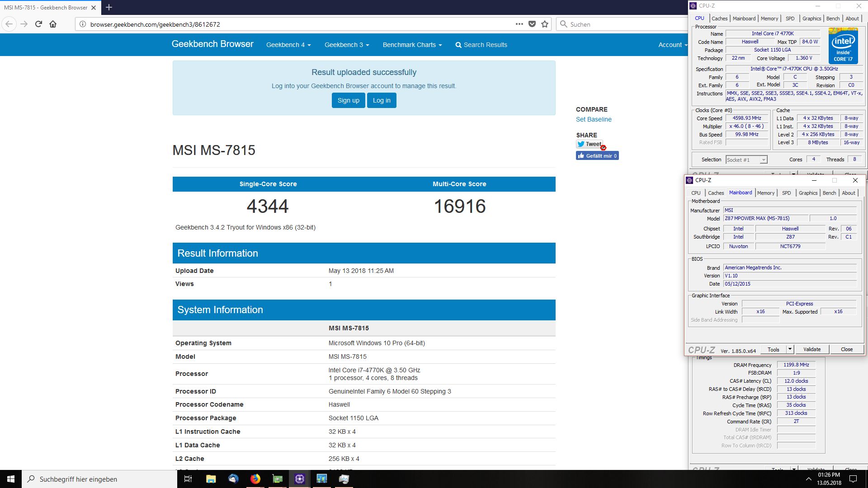Click the front CPU-Z window title icon
Screen dimensions: 868x488
click(x=689, y=180)
